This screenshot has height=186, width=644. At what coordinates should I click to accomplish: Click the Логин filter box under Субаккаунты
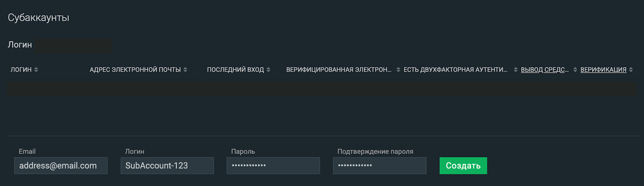73,46
